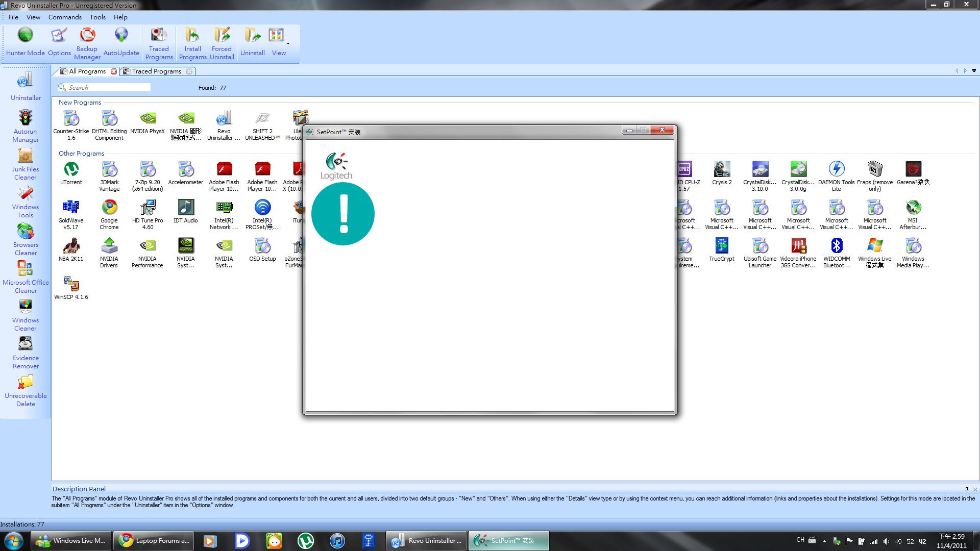Close the SetPoint installer window

(x=662, y=130)
